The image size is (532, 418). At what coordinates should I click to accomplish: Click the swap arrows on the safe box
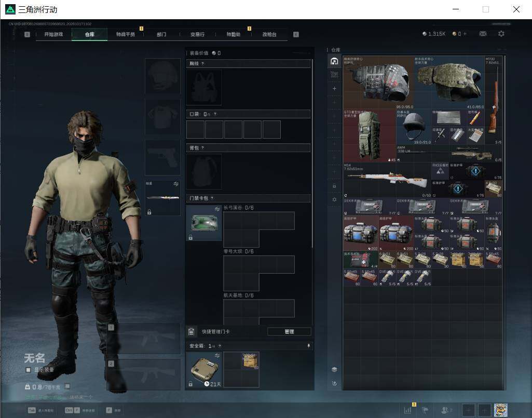point(217,356)
